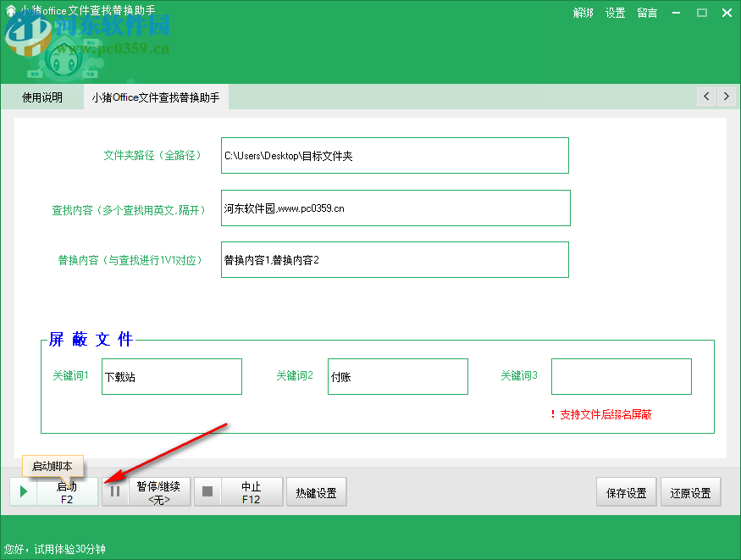Screen dimensions: 741x560
Task: Open 热键设置 hotkey settings
Action: click(x=316, y=491)
